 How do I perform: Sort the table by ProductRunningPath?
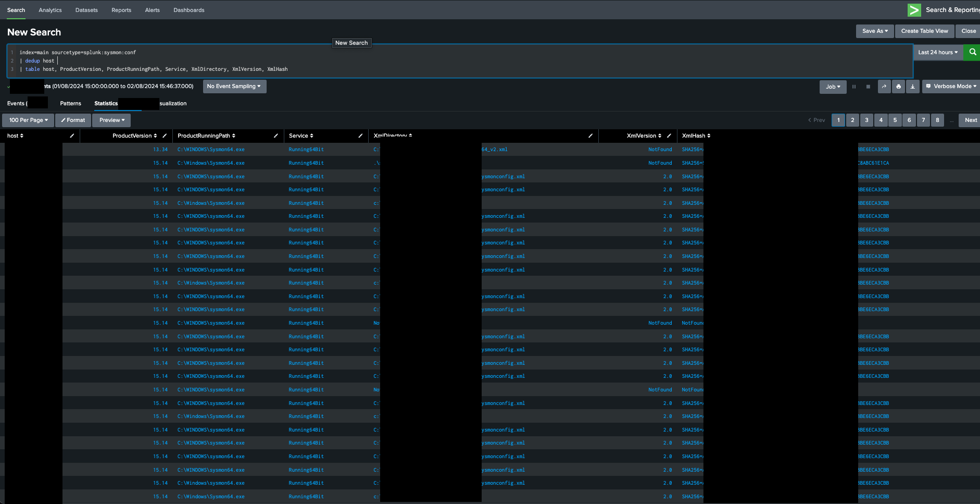click(206, 136)
